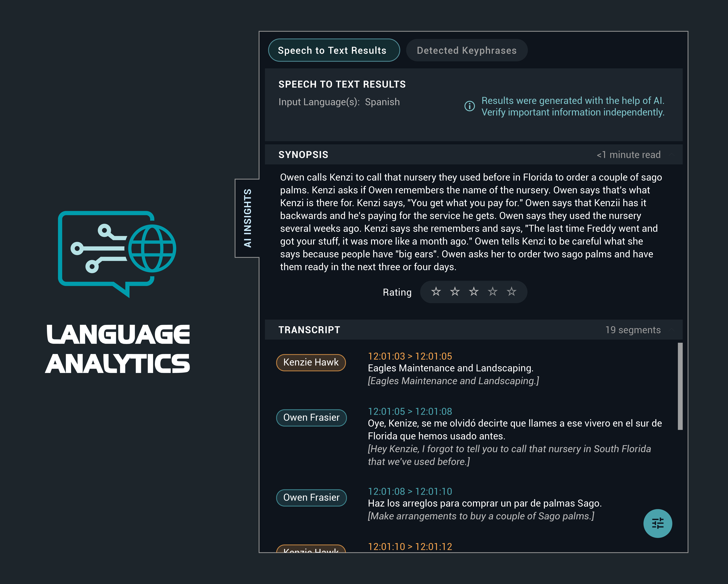Rate synopsis with the first star
This screenshot has height=584, width=728.
(x=436, y=292)
